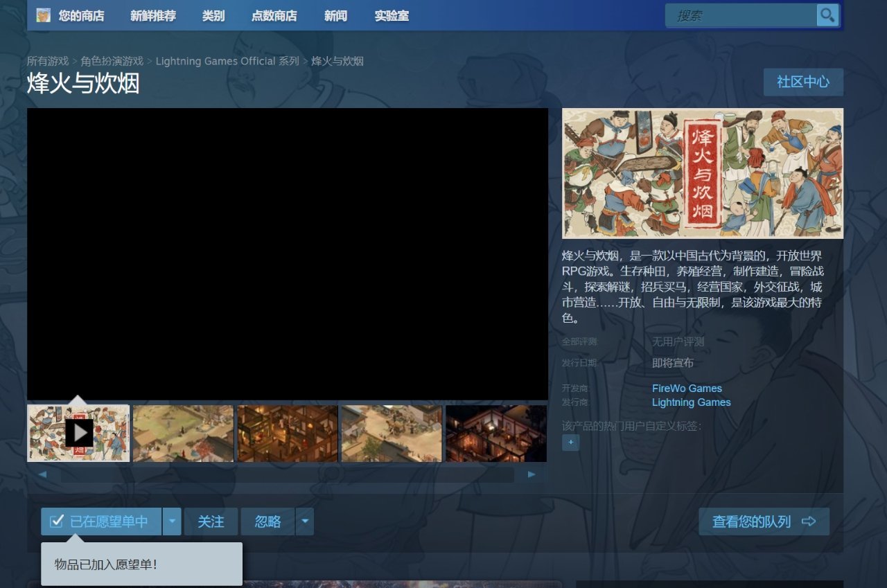Image resolution: width=887 pixels, height=588 pixels.
Task: Click the 关注 follow button
Action: [x=211, y=522]
